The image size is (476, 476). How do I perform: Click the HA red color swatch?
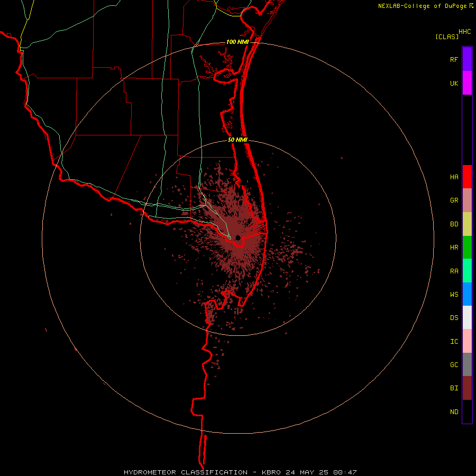click(x=467, y=177)
